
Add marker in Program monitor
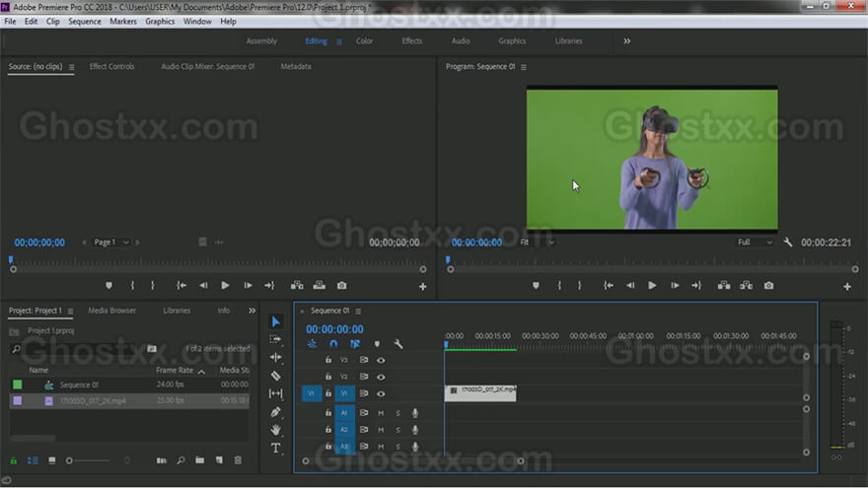click(x=536, y=286)
